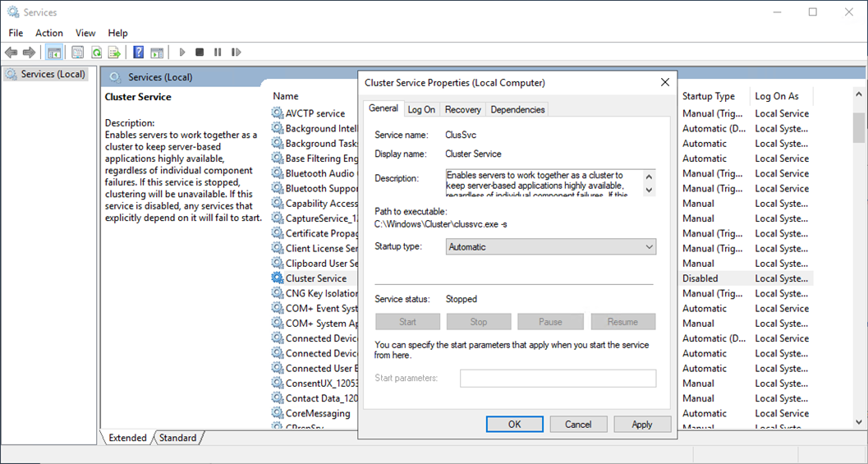Image resolution: width=868 pixels, height=464 pixels.
Task: Open the Startup type dropdown
Action: 550,247
